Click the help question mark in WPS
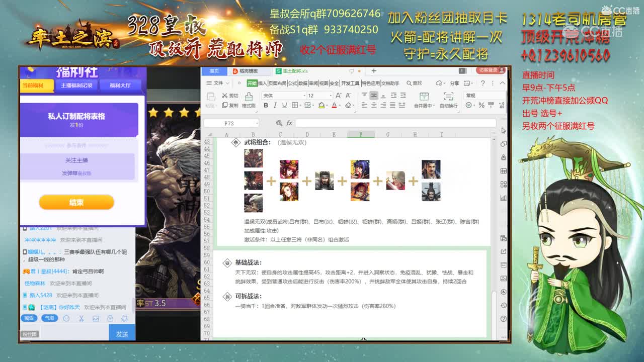 click(x=482, y=83)
